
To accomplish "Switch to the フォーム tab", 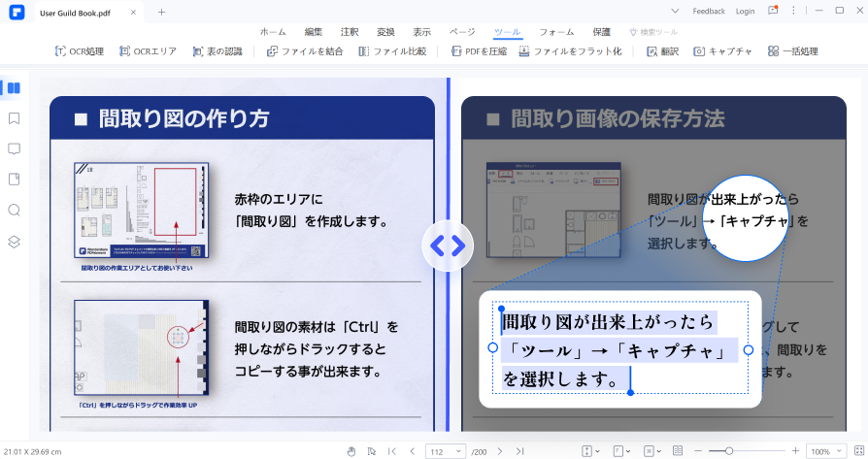I will (556, 32).
